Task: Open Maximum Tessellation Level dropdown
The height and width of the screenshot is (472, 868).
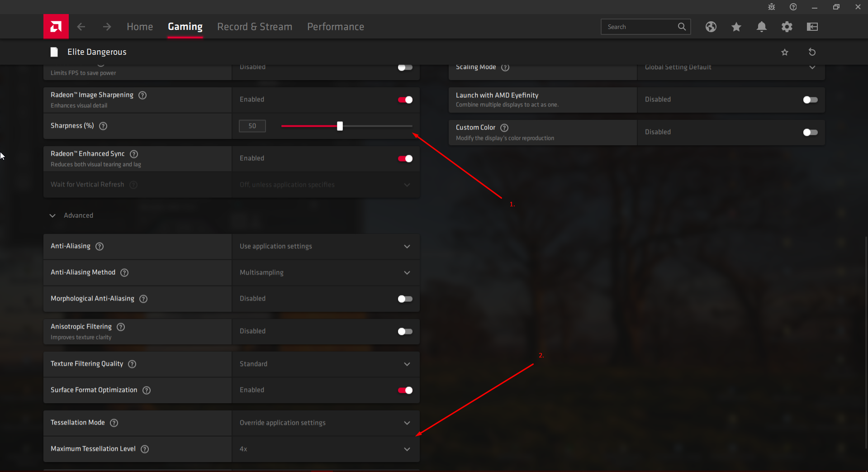Action: pos(326,449)
